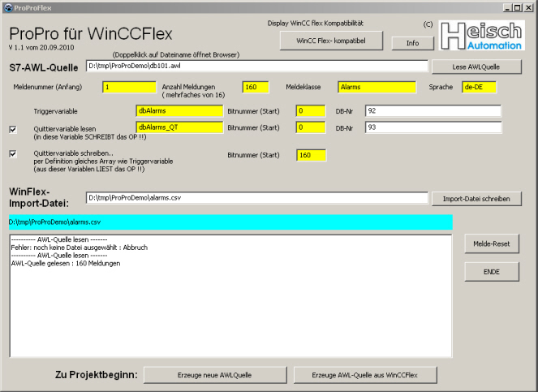This screenshot has height=392, width=538.
Task: Click the ProProFlex title bar app icon
Action: [8, 8]
